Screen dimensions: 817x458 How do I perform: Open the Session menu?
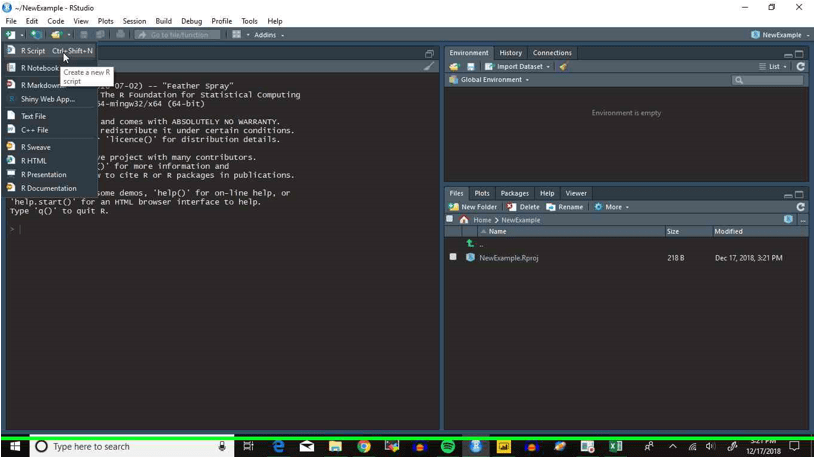click(134, 21)
